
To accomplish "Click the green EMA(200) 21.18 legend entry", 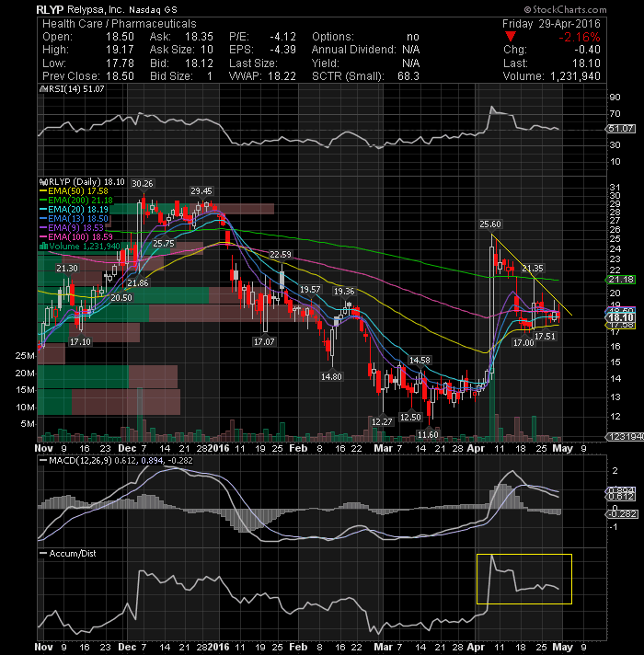I will pyautogui.click(x=76, y=201).
